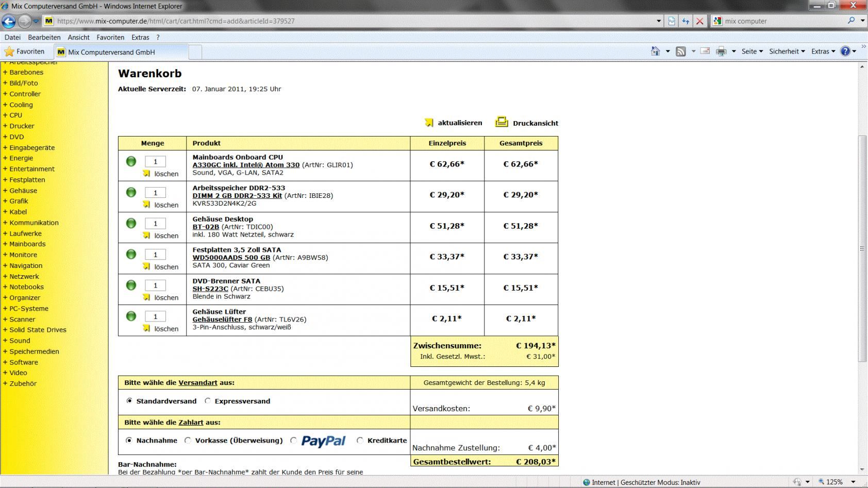Choose Vorkasse (Überweisung) payment method

(188, 440)
